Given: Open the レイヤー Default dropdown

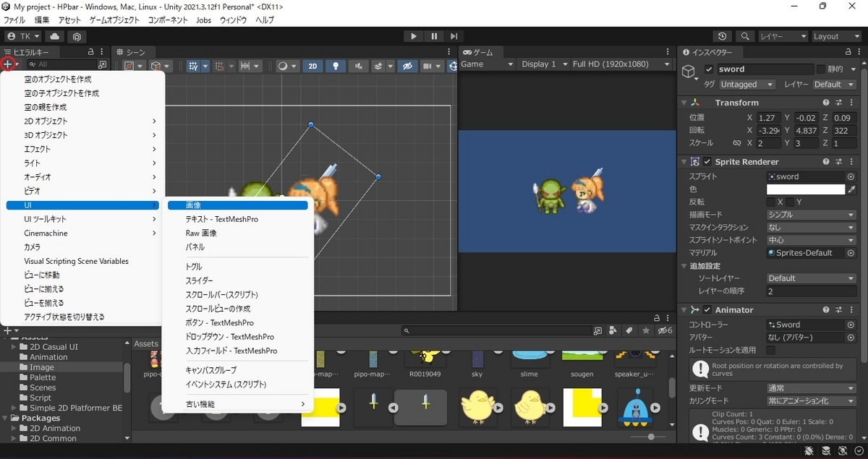Looking at the screenshot, I should click(833, 84).
